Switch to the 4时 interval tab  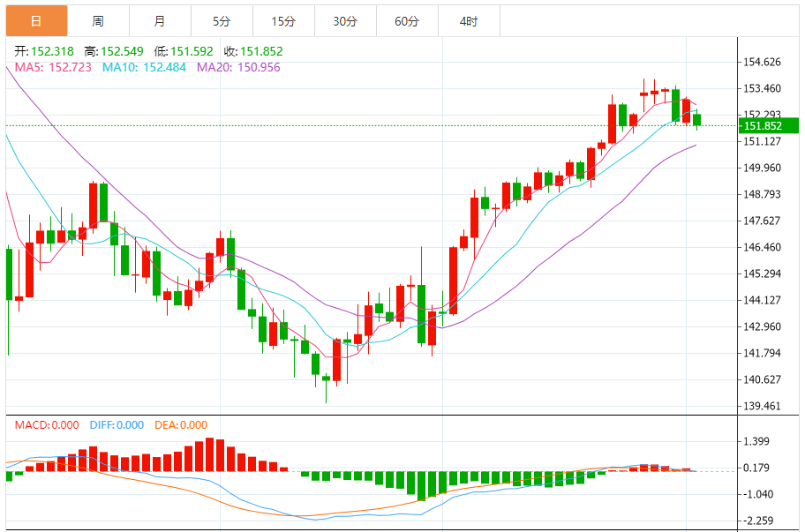[x=469, y=21]
